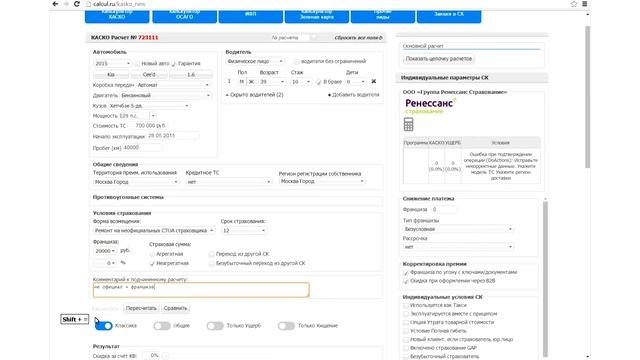
Task: Open Срок страхования dropdown
Action: click(244, 231)
